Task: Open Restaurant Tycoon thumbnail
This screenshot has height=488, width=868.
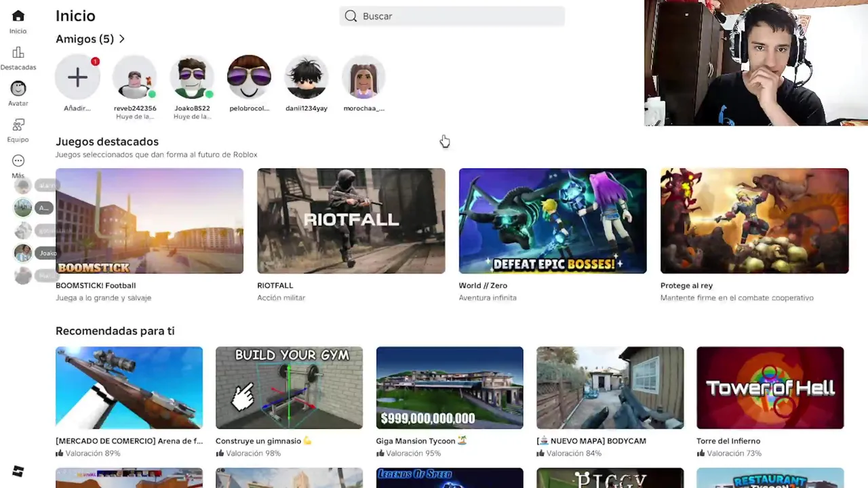Action: [x=770, y=478]
